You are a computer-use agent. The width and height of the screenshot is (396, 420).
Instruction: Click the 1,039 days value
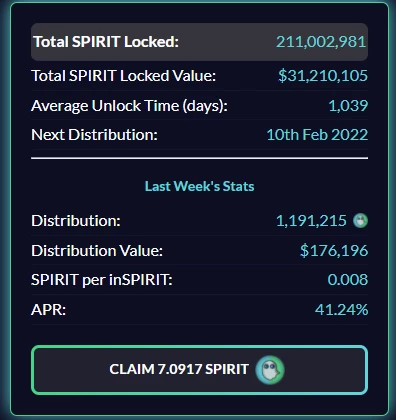point(348,106)
